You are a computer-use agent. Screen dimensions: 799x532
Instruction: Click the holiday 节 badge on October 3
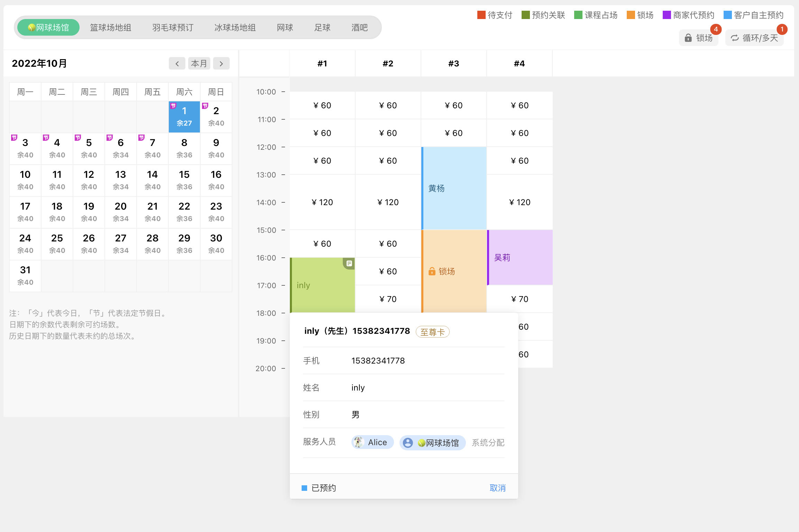(x=14, y=138)
